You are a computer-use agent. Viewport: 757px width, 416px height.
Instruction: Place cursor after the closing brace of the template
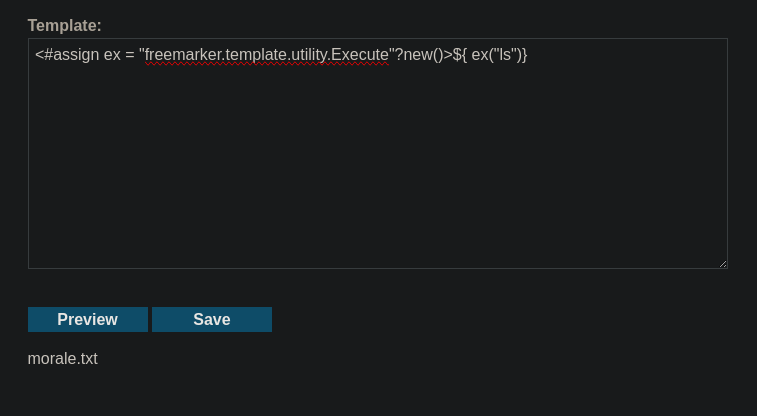coord(528,55)
